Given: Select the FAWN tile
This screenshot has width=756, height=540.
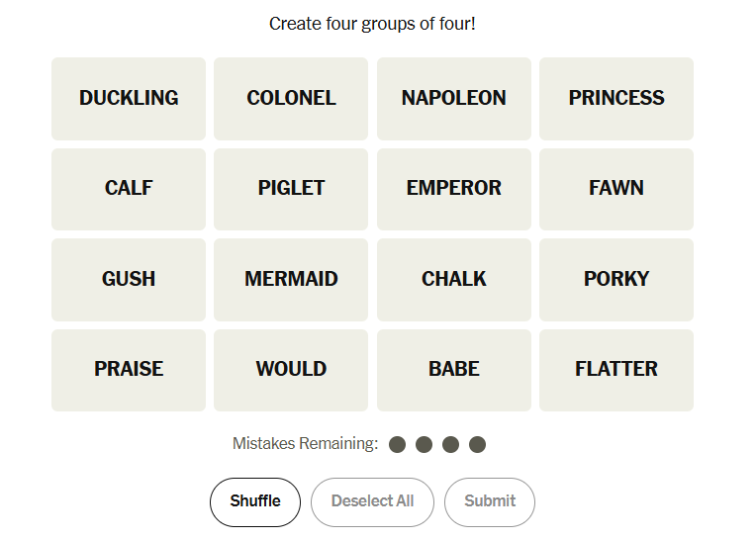Looking at the screenshot, I should coord(615,188).
